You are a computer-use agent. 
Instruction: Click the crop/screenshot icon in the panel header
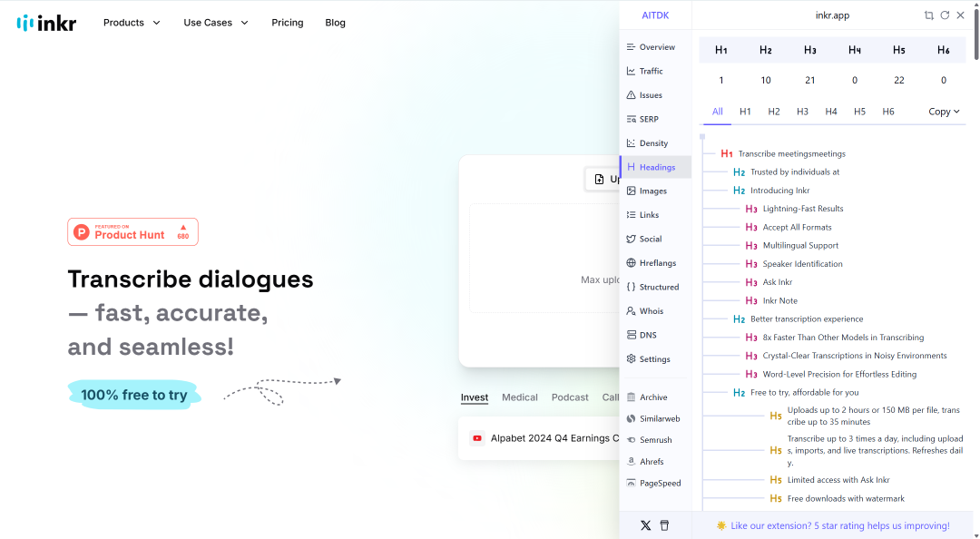(x=929, y=15)
